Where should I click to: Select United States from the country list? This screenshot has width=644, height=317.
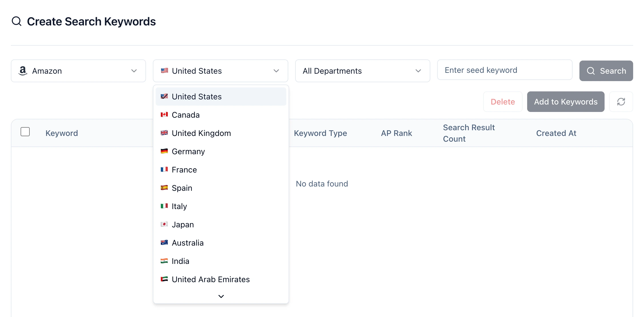221,97
